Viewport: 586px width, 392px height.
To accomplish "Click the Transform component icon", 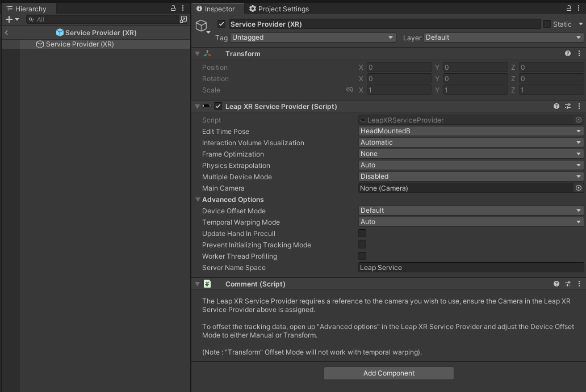I will click(207, 53).
